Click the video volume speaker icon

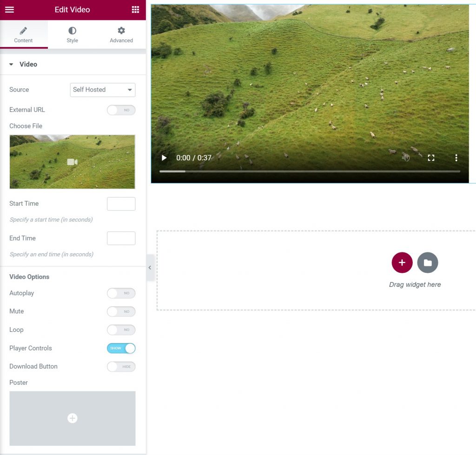[x=406, y=158]
